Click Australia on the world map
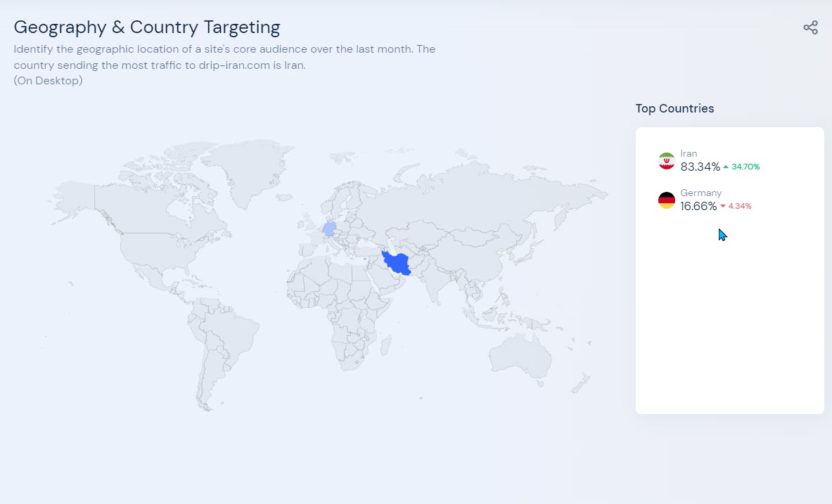 [520, 356]
